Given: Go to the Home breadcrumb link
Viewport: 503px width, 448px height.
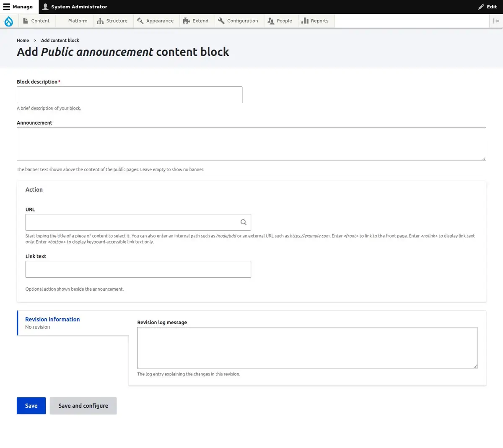Looking at the screenshot, I should coord(23,40).
